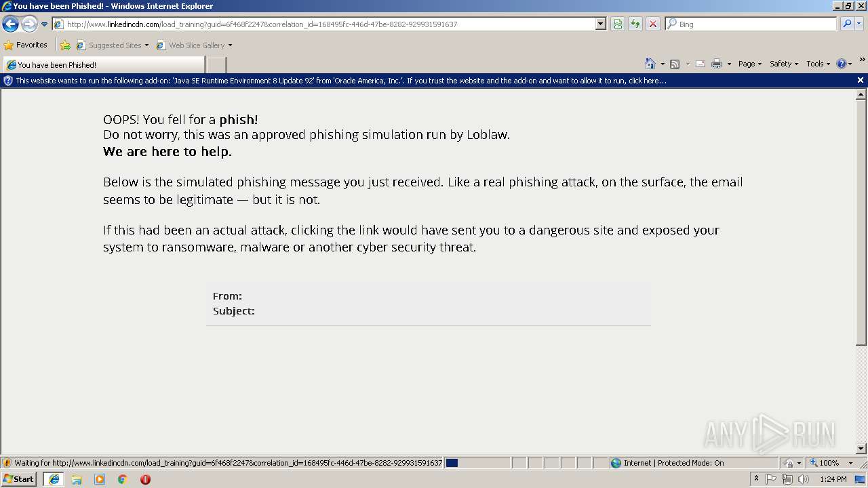This screenshot has height=488, width=868.
Task: Select the 'You have been Phished!' tab
Action: (104, 65)
